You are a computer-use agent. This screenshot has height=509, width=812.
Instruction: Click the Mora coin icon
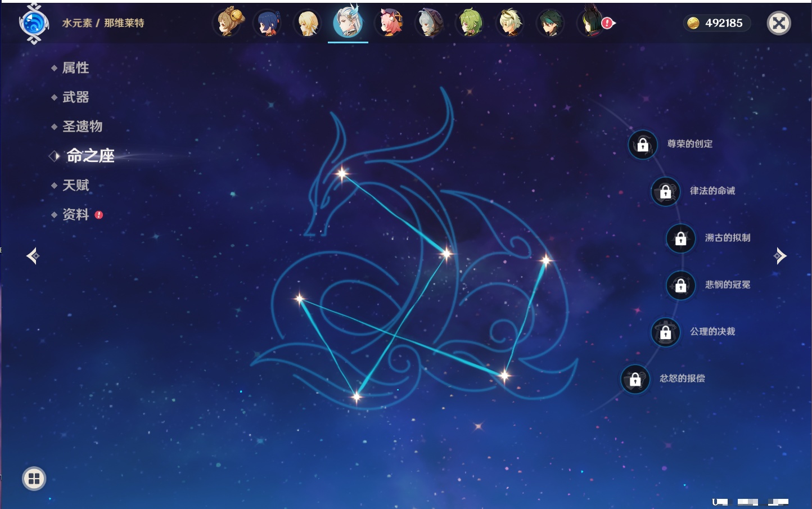click(693, 23)
